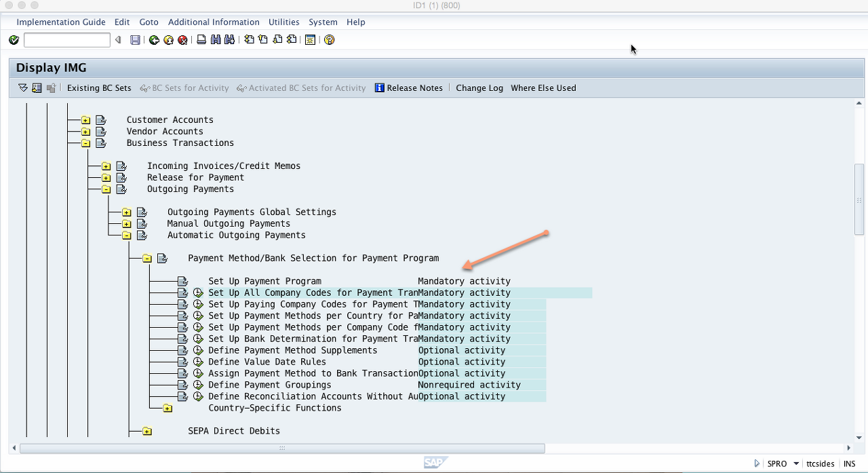This screenshot has width=868, height=473.
Task: Click the blue info icon beside Release Notes
Action: (x=380, y=88)
